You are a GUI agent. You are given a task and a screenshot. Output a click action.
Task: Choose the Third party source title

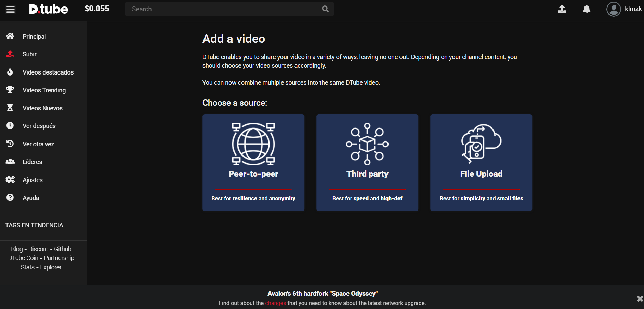367,174
